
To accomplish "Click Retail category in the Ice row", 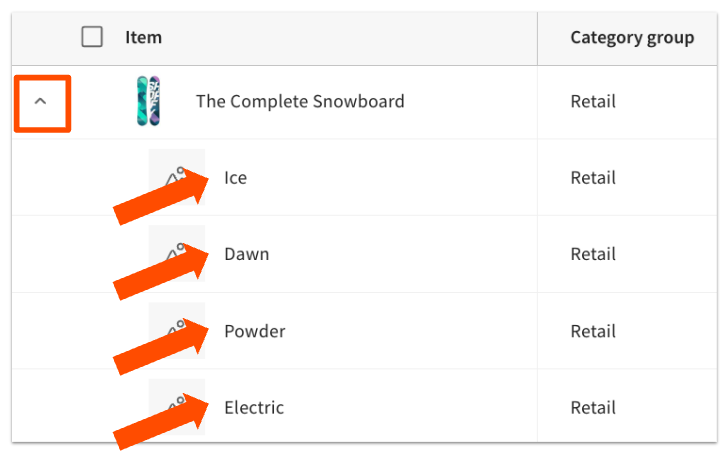I will coord(593,178).
